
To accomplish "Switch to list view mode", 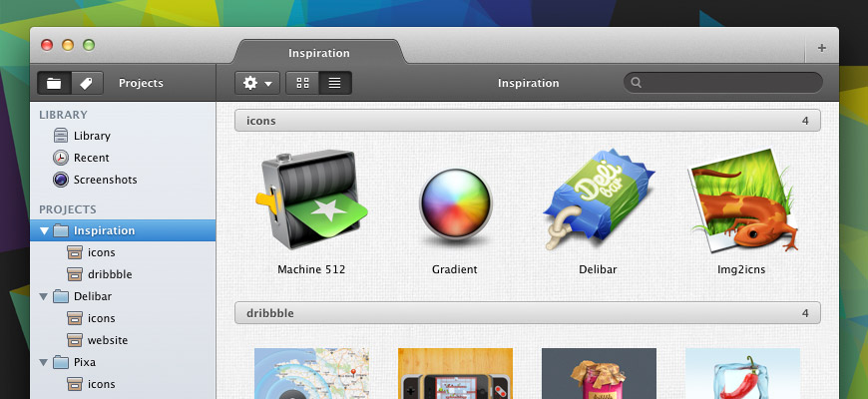I will 335,83.
